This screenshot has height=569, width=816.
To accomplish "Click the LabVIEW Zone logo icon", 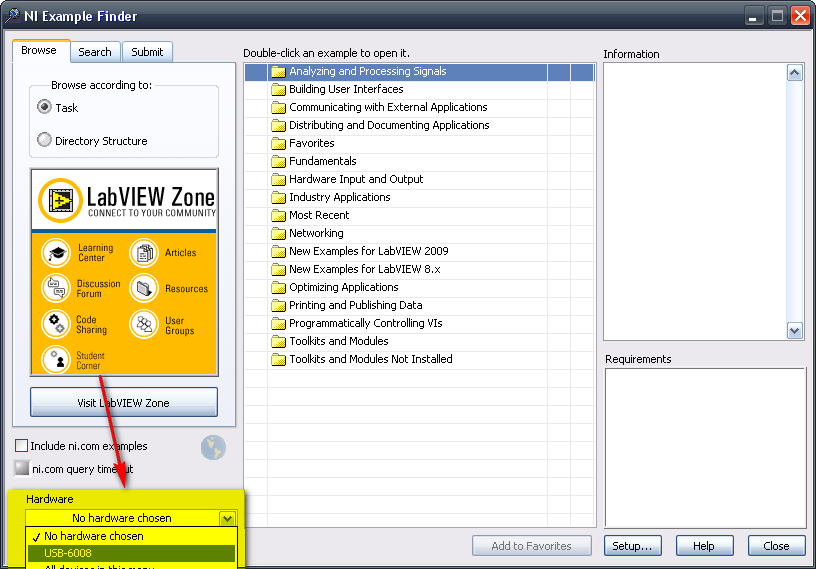I will tap(60, 200).
